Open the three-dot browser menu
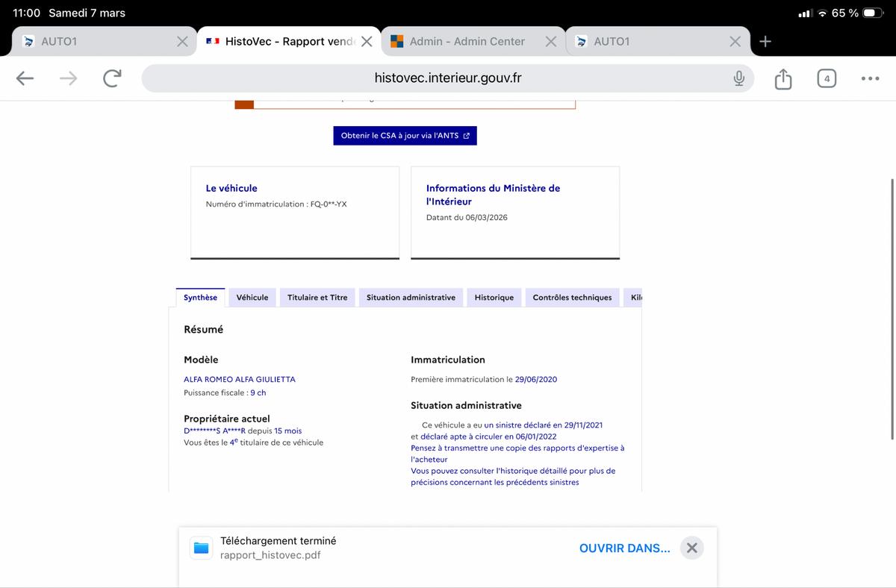 point(869,78)
